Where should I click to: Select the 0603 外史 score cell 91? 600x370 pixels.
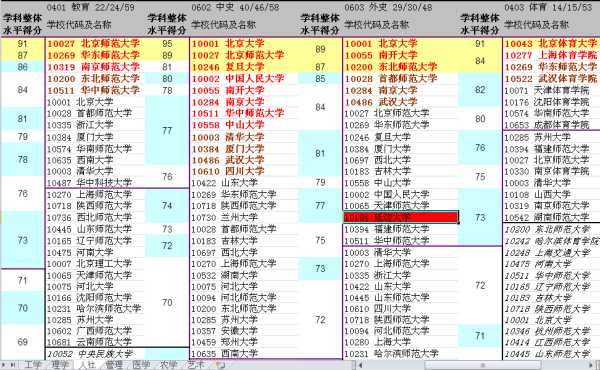pyautogui.click(x=480, y=44)
